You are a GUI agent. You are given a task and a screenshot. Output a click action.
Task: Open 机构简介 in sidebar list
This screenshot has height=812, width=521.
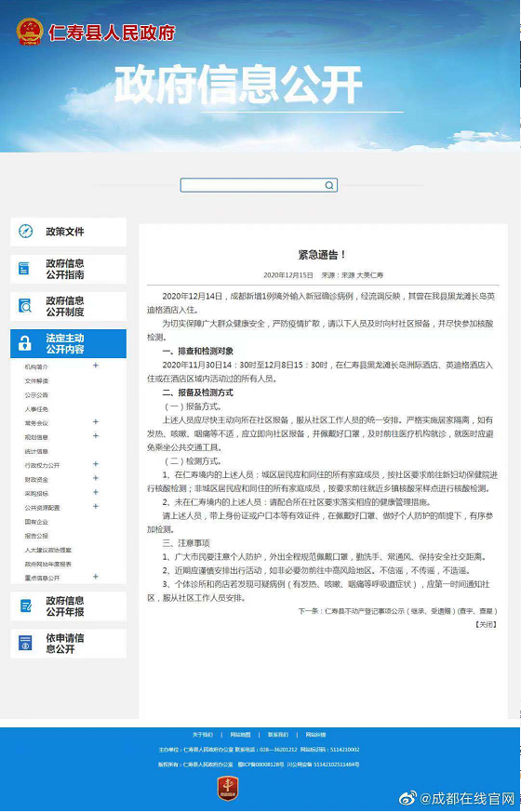click(x=35, y=366)
